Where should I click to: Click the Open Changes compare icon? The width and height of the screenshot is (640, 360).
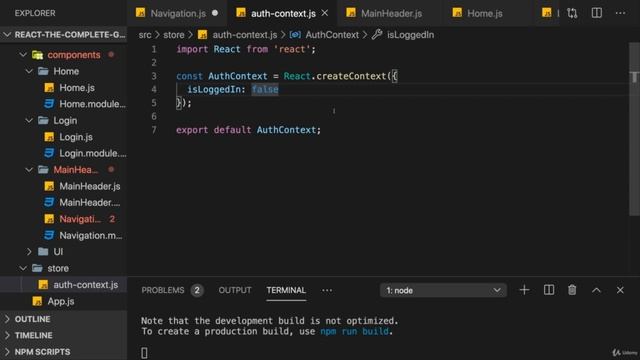[572, 13]
